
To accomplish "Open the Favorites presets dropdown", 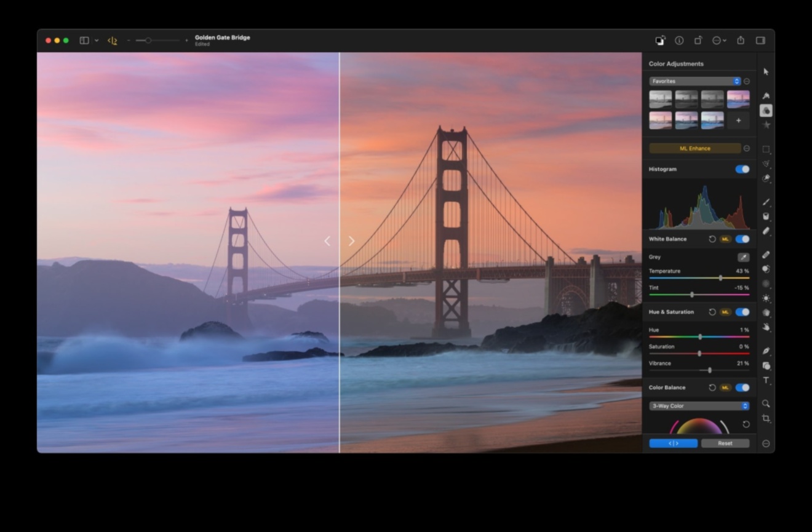I will (695, 81).
